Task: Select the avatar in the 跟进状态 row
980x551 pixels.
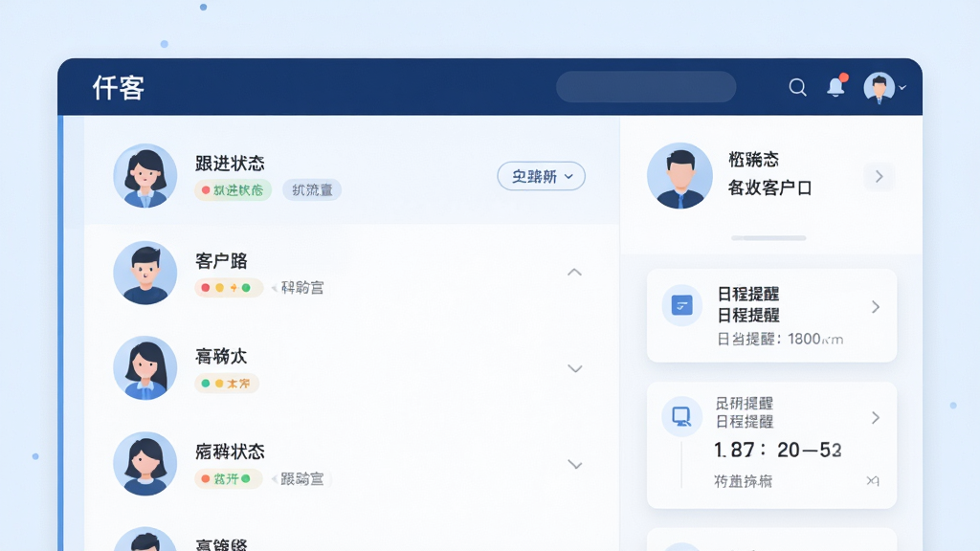Action: click(145, 176)
